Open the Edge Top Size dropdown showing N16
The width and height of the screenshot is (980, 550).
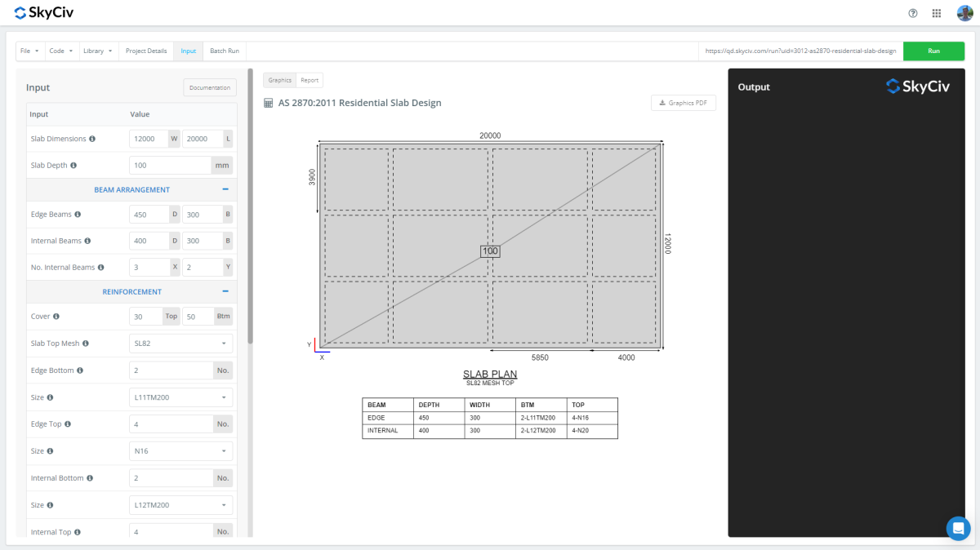tap(180, 450)
